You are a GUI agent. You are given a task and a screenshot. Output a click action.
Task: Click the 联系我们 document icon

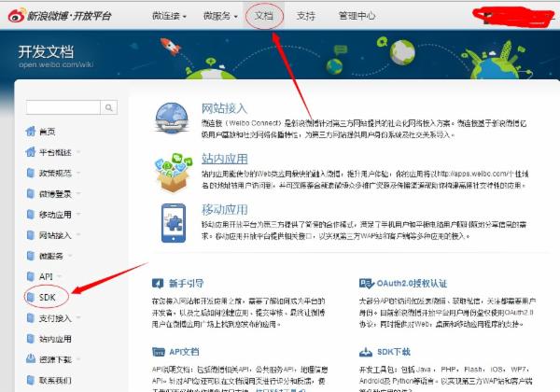[31, 380]
